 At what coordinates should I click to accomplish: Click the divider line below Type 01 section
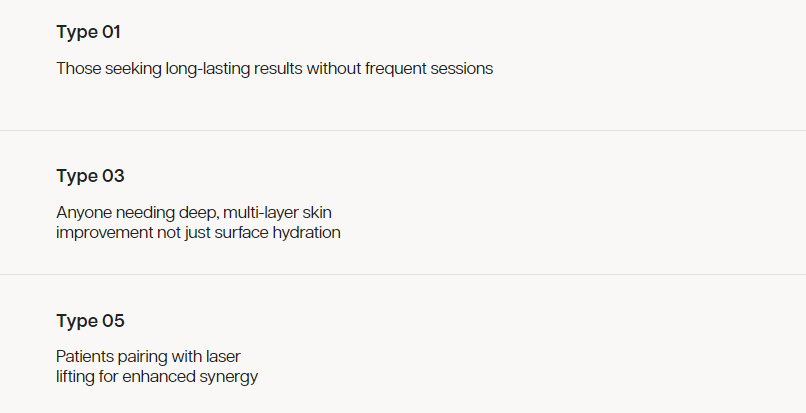tap(403, 130)
